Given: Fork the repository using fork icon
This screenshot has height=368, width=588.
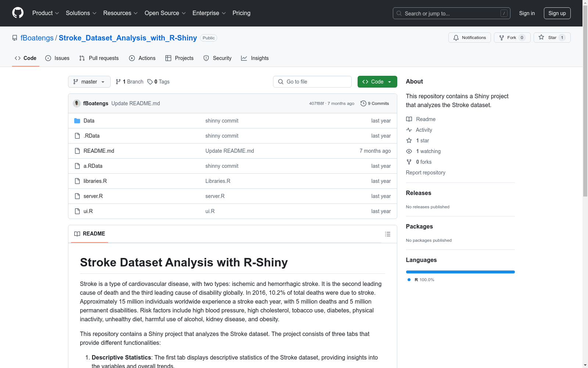Looking at the screenshot, I should (x=502, y=38).
